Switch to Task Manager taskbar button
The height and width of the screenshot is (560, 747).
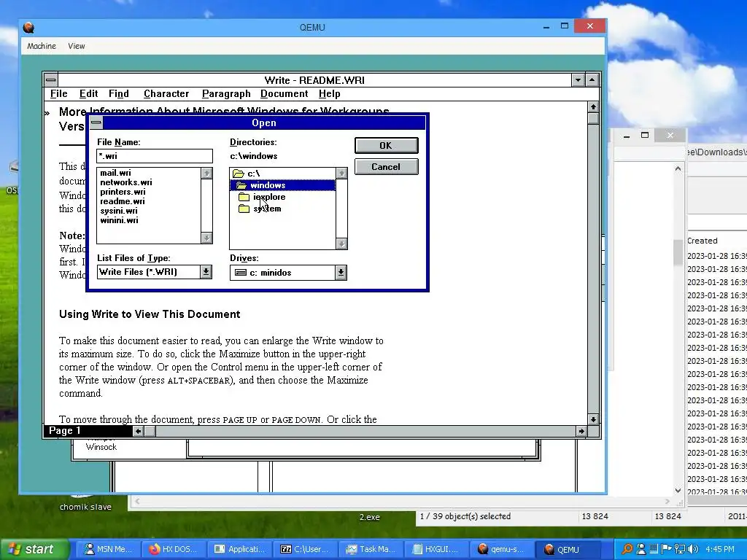tap(371, 549)
